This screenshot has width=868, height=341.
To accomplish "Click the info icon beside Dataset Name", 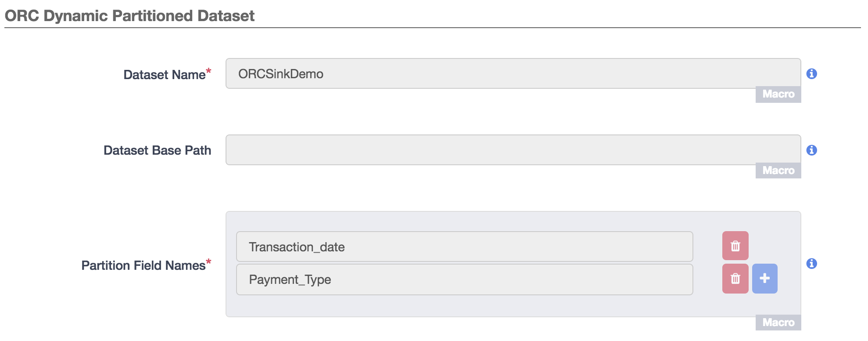I will point(811,74).
